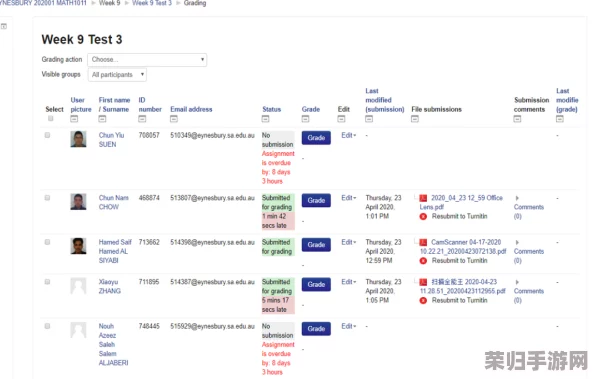Screen dimensions: 594x379
Task: Click Grade button for Hamed Saif AL SIYABI
Action: coord(316,245)
